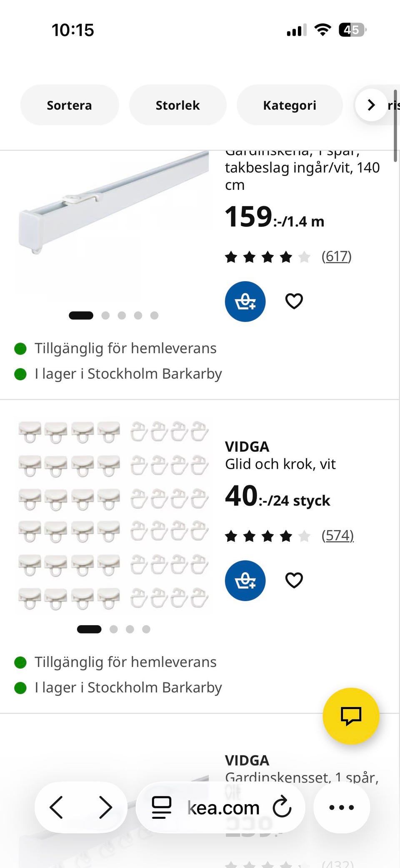The height and width of the screenshot is (868, 400).
Task: Tap the kea.com address field
Action: (223, 808)
